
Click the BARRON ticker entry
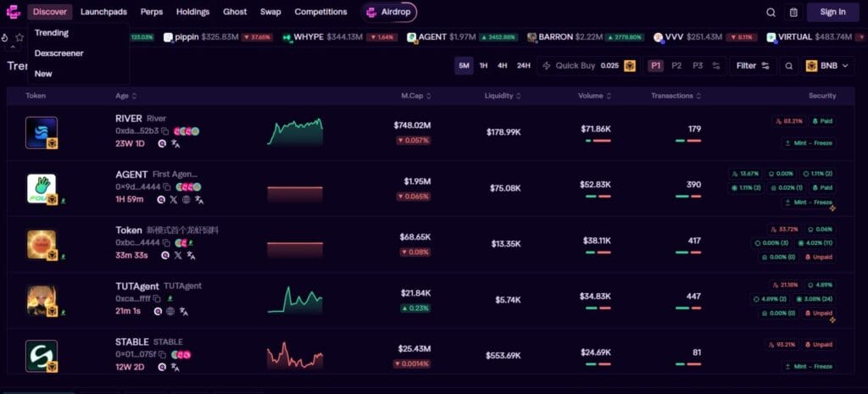tap(585, 37)
